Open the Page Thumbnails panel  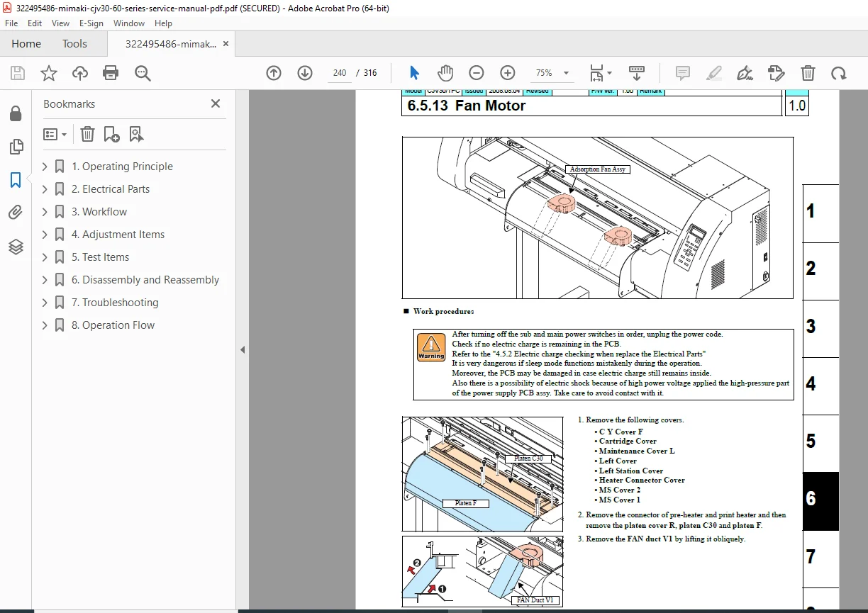pos(16,147)
